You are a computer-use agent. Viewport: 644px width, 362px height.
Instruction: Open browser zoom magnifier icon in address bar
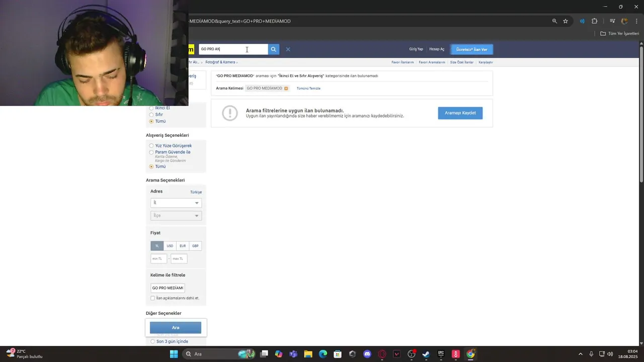(554, 21)
